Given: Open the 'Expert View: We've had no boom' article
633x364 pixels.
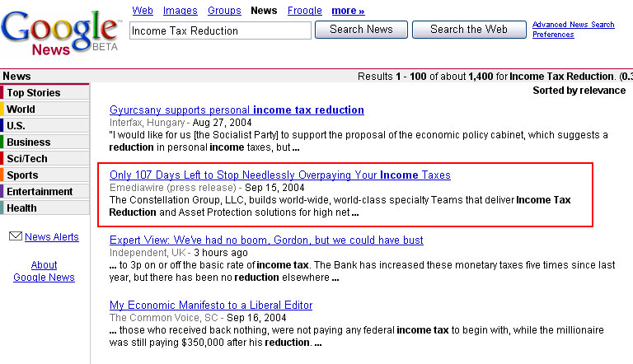Looking at the screenshot, I should [x=266, y=240].
